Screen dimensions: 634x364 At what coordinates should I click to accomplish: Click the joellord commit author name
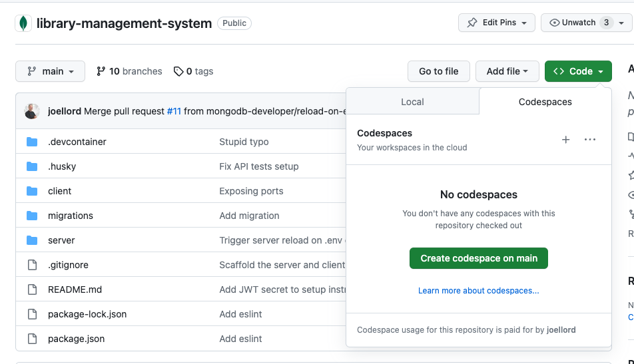coord(65,111)
